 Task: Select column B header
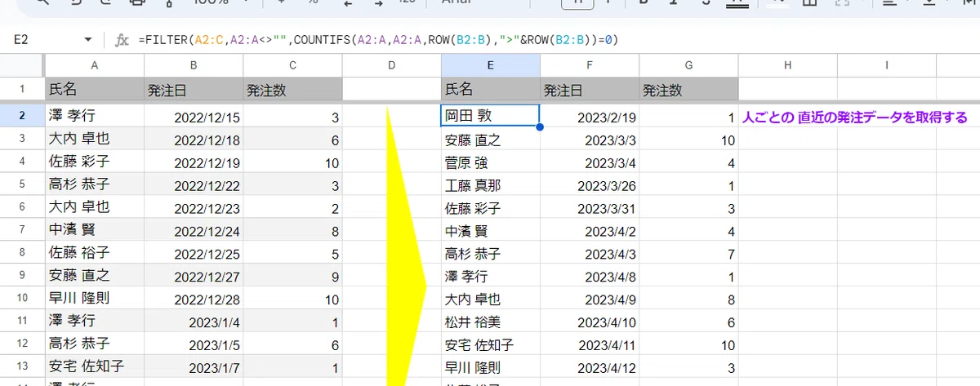click(x=194, y=64)
